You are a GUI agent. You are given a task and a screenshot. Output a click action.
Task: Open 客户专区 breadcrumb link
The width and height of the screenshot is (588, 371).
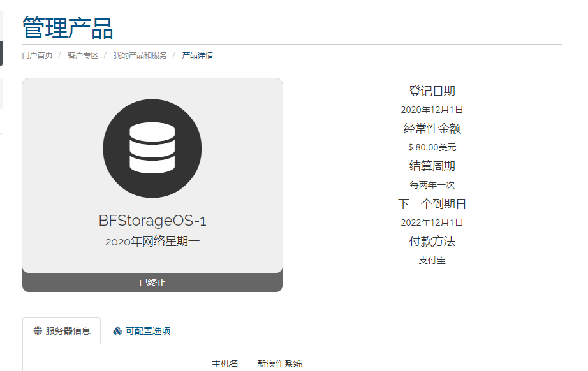tap(83, 55)
